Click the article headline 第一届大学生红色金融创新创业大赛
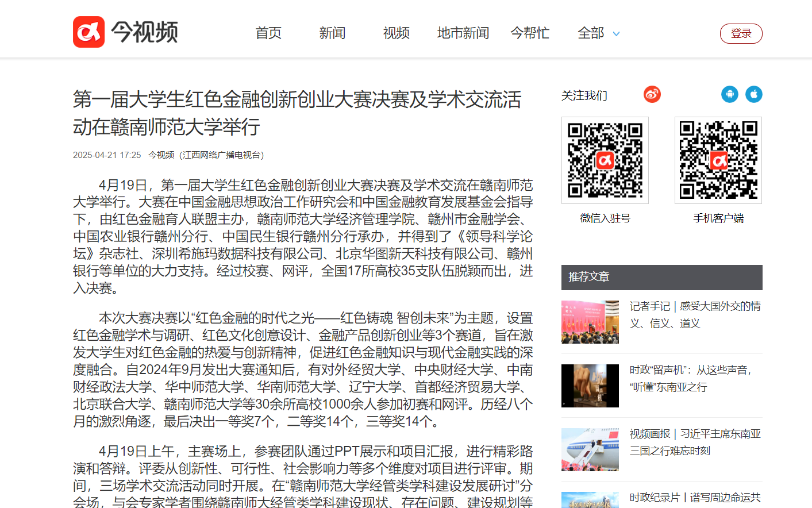This screenshot has height=508, width=812. point(297,113)
